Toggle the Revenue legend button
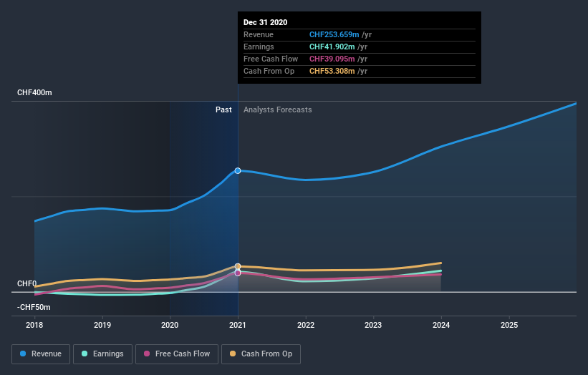588x375 pixels. coord(41,354)
